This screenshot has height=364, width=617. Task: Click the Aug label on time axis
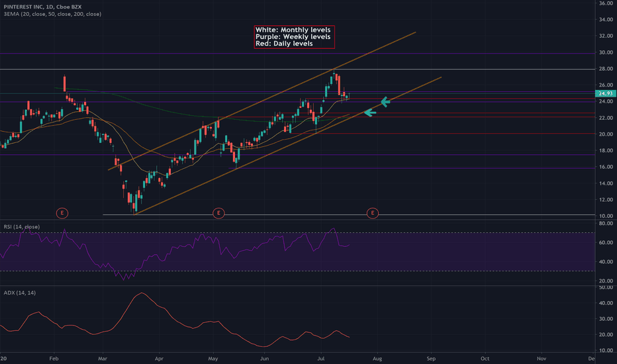(x=377, y=359)
